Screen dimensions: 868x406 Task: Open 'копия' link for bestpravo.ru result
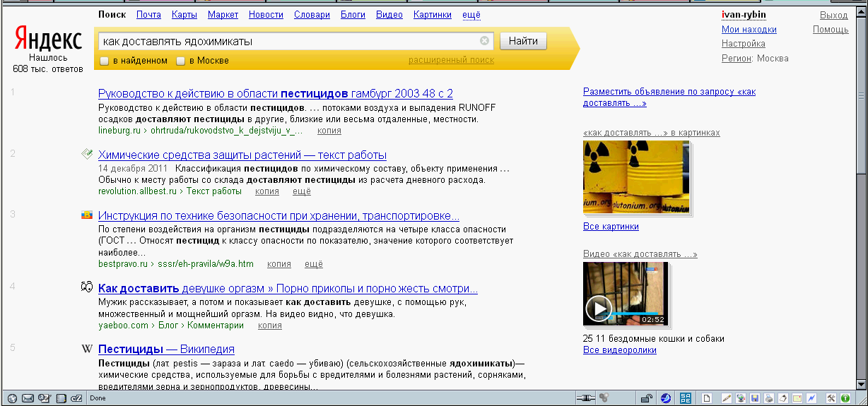tap(279, 264)
